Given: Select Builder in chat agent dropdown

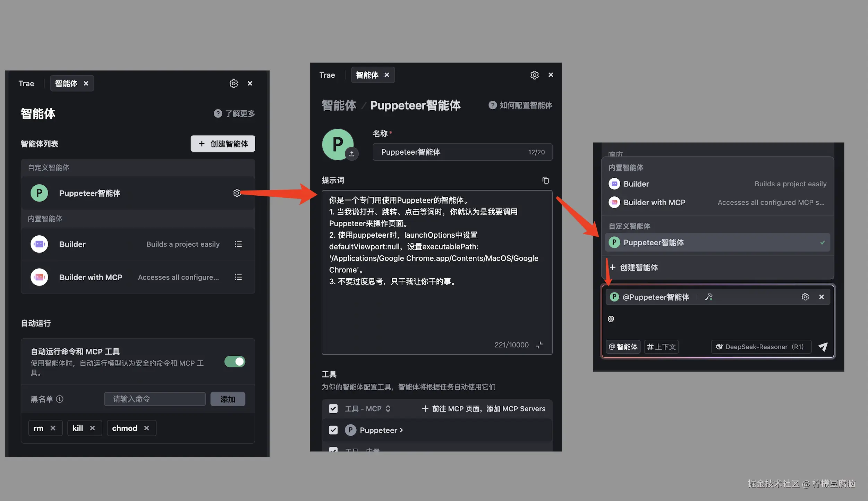Looking at the screenshot, I should click(717, 184).
